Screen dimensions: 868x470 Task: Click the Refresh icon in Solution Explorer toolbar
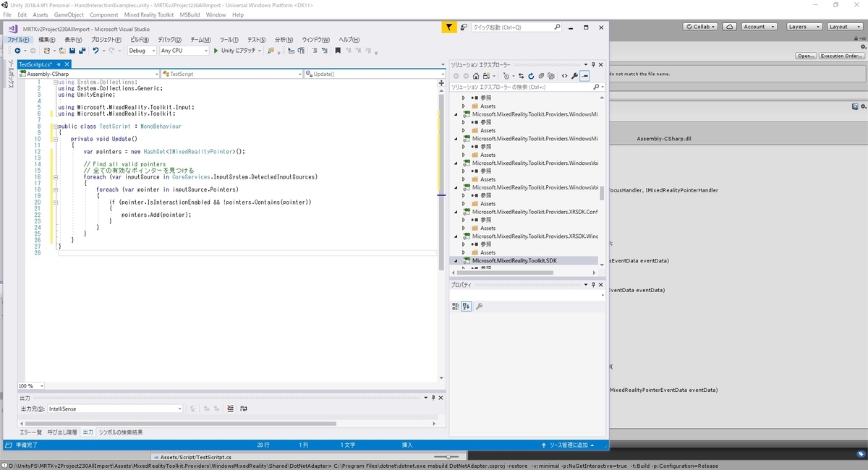(x=531, y=76)
